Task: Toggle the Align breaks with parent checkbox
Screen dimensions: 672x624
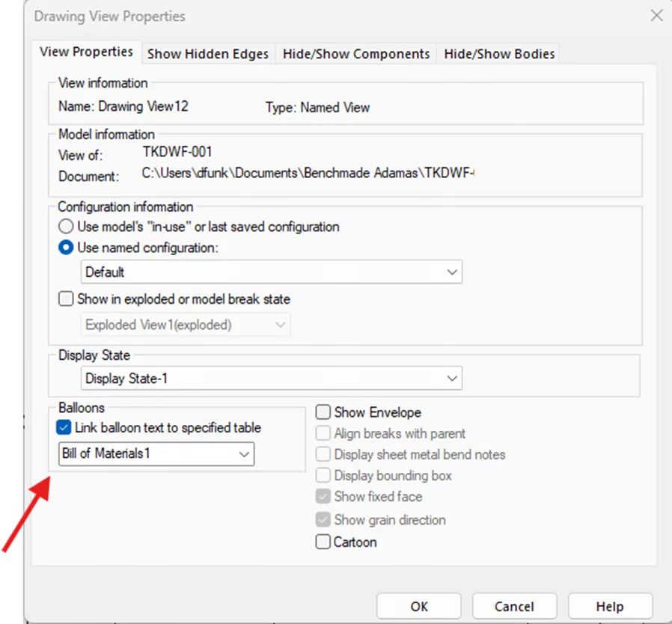Action: [323, 432]
